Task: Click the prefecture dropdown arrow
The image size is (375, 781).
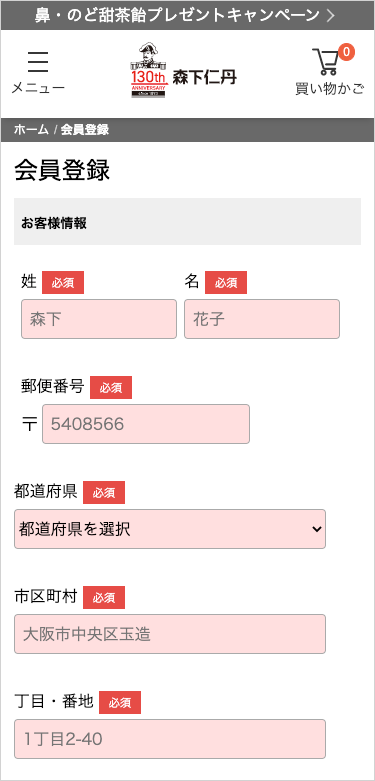Action: point(317,529)
